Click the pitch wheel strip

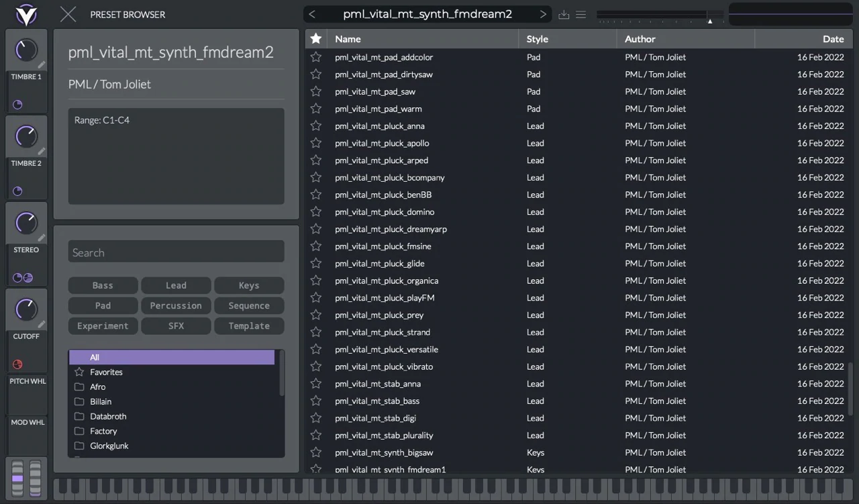(17, 478)
